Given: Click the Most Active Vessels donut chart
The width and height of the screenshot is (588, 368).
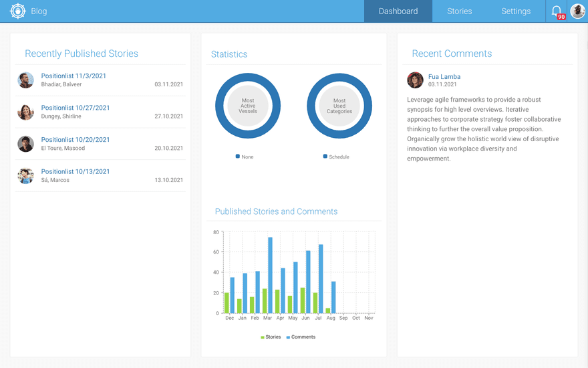Looking at the screenshot, I should (248, 106).
